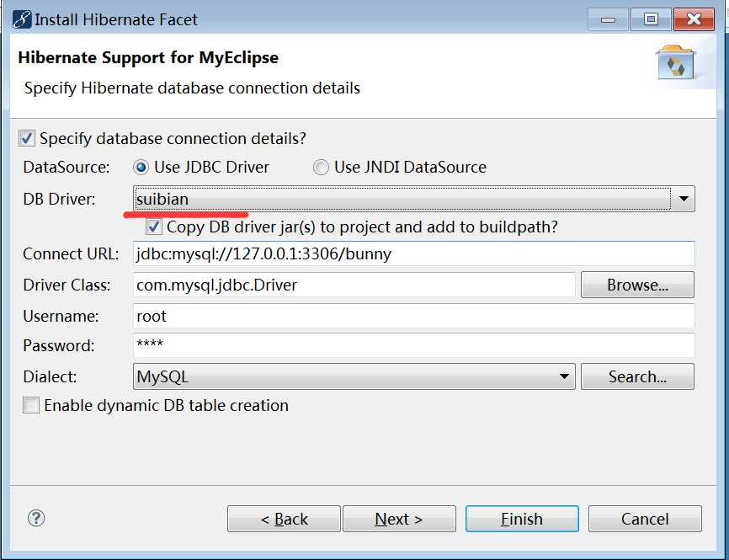Image resolution: width=729 pixels, height=560 pixels.
Task: Minimize the Install Hibernate Facet window
Action: tap(608, 19)
